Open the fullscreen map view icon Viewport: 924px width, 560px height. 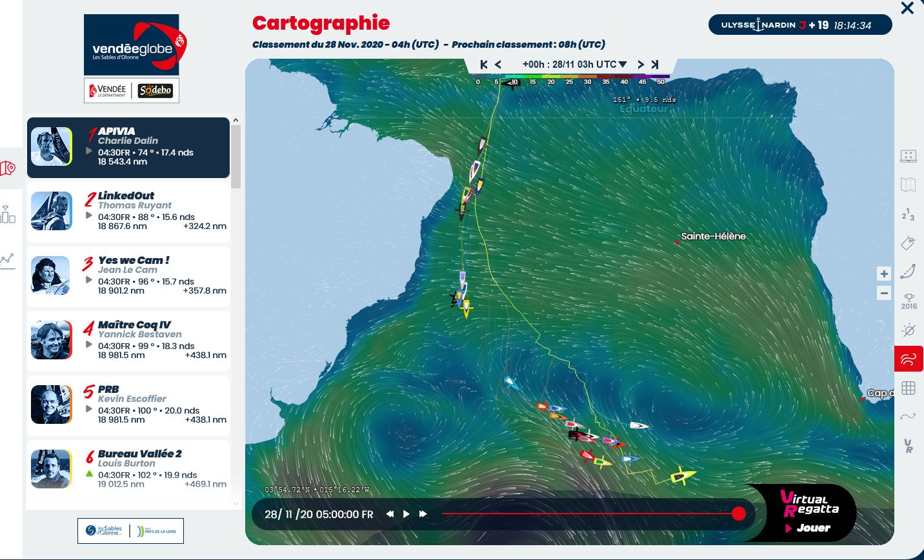908,155
